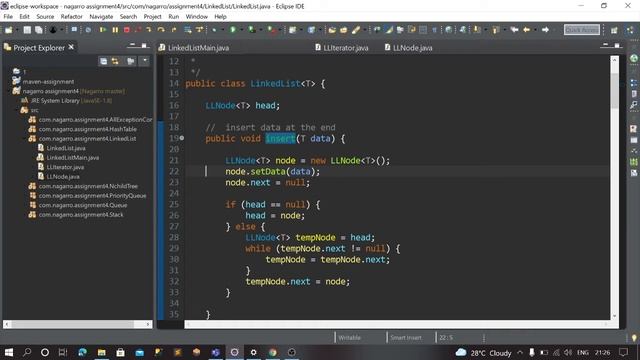Switch to LLNode.java editor tab
The image size is (640, 360).
tap(409, 48)
